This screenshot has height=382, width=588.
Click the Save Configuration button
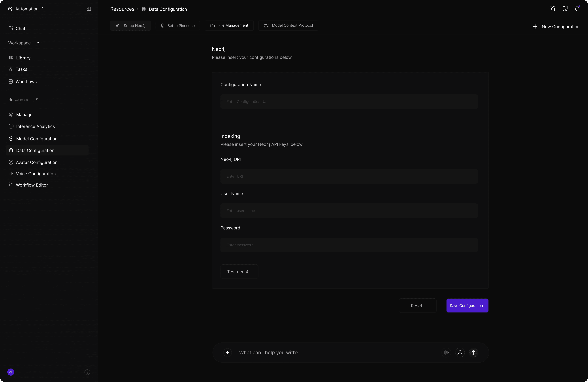pyautogui.click(x=467, y=306)
